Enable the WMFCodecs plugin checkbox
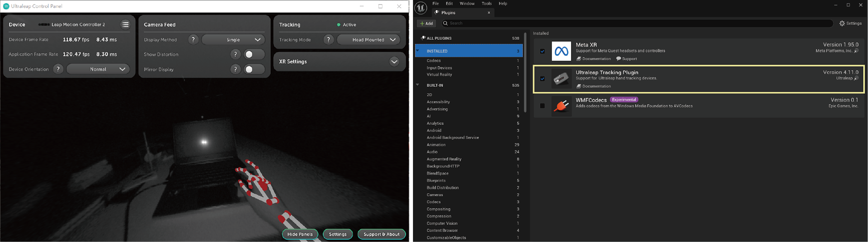868x242 pixels. click(542, 106)
